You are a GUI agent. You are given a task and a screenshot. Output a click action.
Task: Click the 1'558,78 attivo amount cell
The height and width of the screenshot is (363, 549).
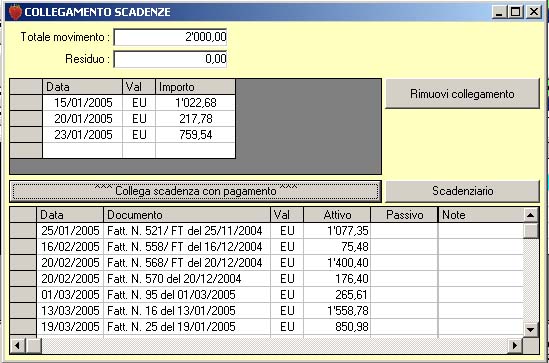[x=337, y=310]
